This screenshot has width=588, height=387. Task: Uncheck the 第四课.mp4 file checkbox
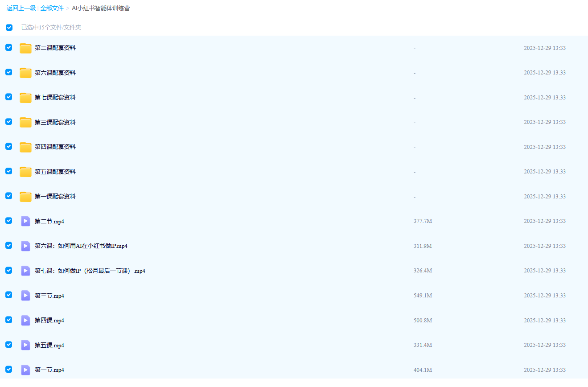click(x=9, y=320)
